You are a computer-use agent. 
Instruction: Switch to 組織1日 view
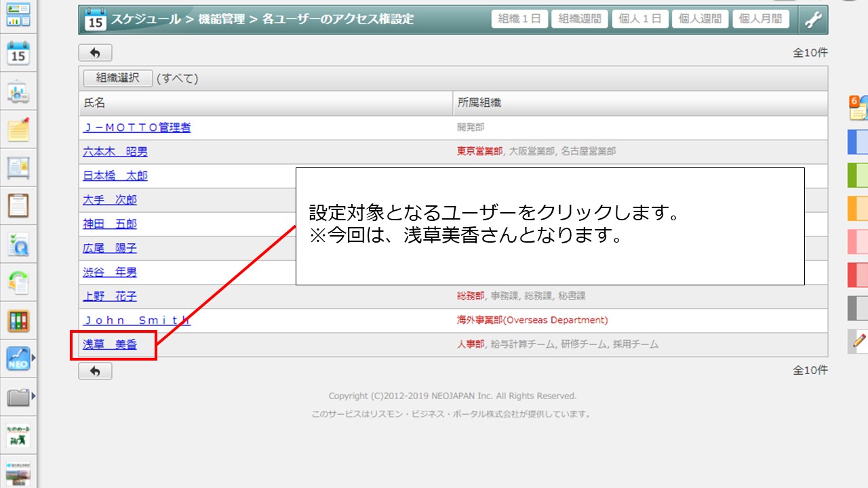pos(519,19)
